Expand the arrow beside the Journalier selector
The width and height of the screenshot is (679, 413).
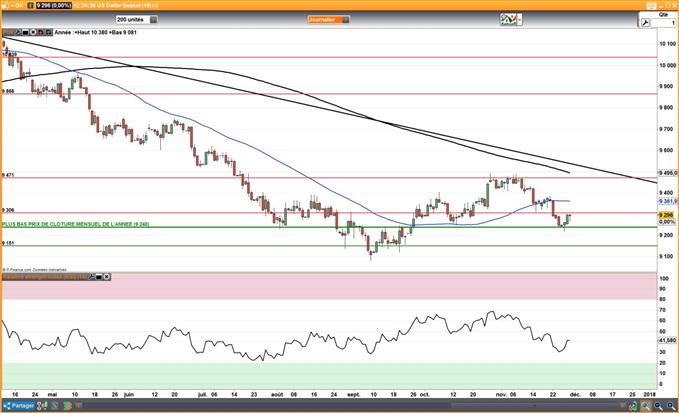point(346,19)
